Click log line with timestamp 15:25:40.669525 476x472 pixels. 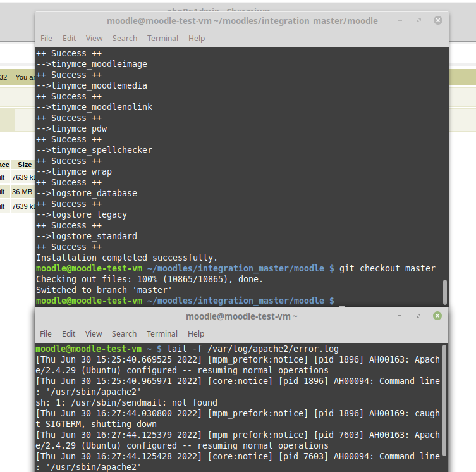238,364
